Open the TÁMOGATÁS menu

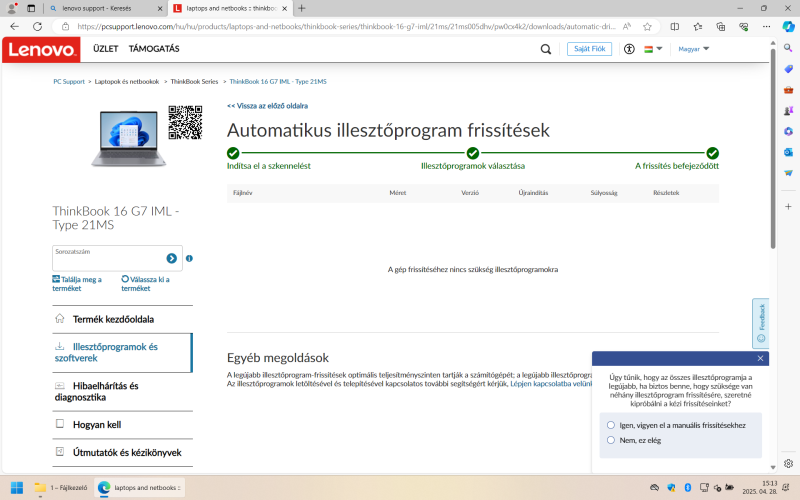coord(154,49)
